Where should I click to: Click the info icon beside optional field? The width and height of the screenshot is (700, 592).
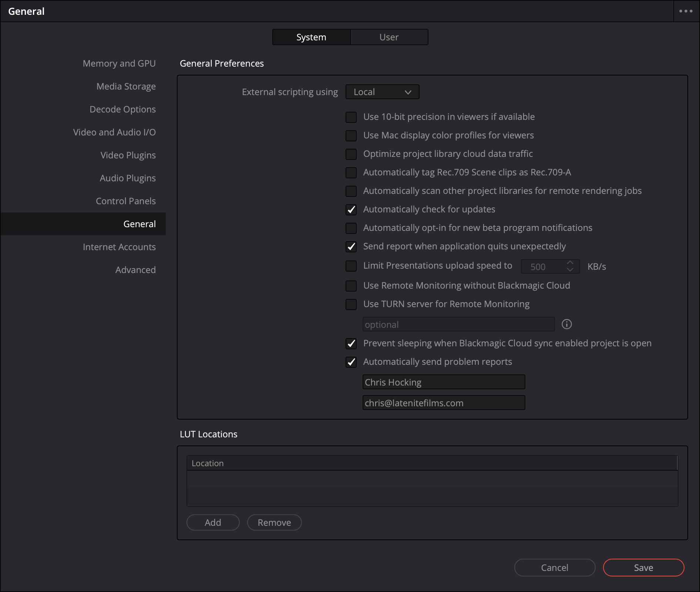point(566,324)
